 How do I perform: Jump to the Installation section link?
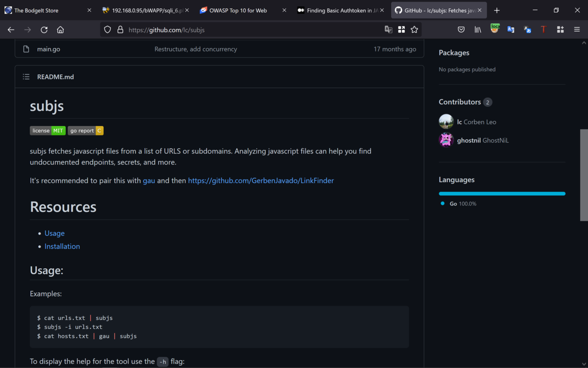[x=62, y=246]
